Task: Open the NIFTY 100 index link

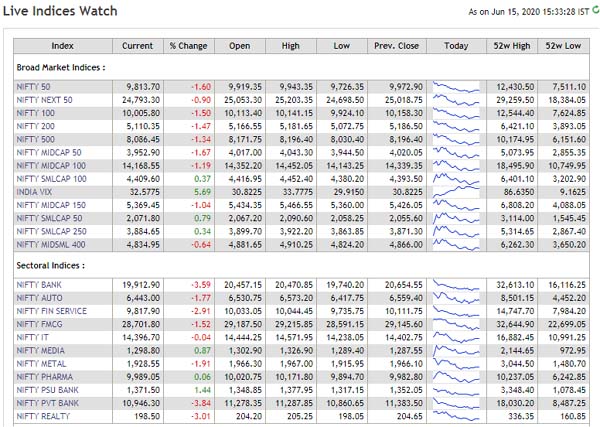Action: tap(36, 113)
